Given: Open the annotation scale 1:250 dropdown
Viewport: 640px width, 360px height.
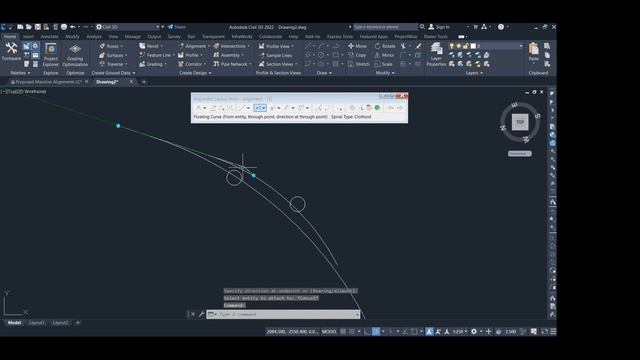Looking at the screenshot, I should 460,331.
